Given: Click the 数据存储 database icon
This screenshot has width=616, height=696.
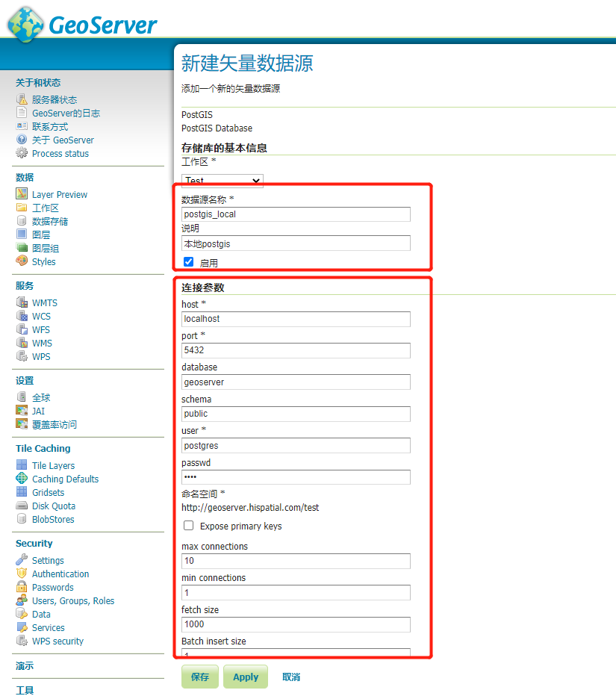Looking at the screenshot, I should pos(22,220).
